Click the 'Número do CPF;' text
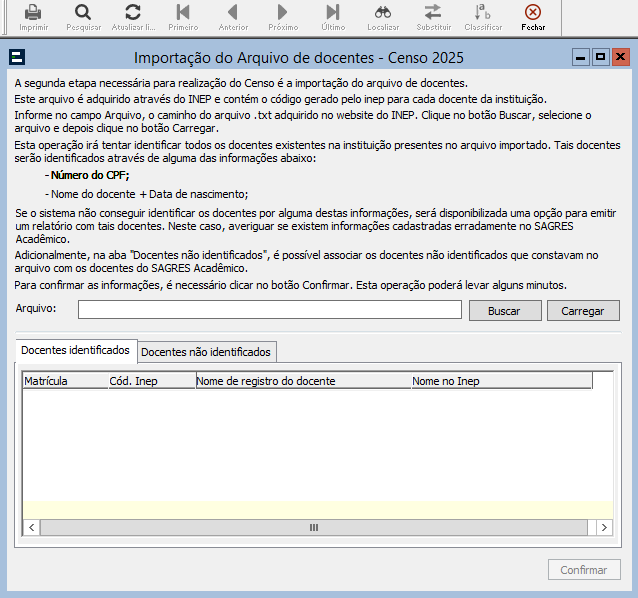The width and height of the screenshot is (638, 598). click(90, 175)
